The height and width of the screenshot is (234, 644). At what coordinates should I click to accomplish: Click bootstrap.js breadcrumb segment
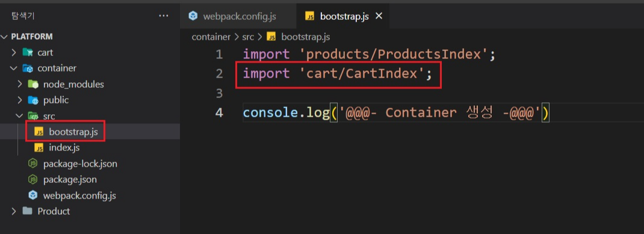(x=306, y=37)
